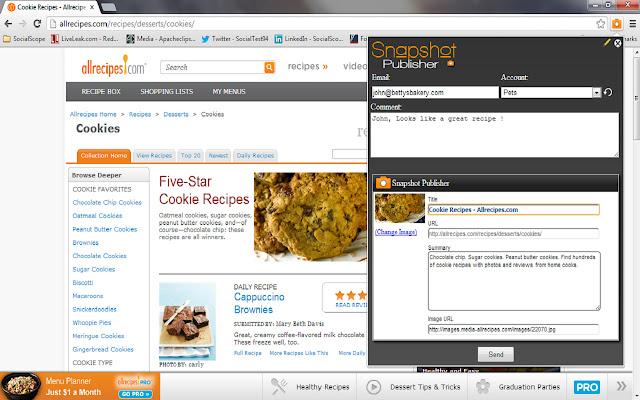Open the LiveLeak.com bookmark
The image size is (640, 400).
click(x=84, y=39)
